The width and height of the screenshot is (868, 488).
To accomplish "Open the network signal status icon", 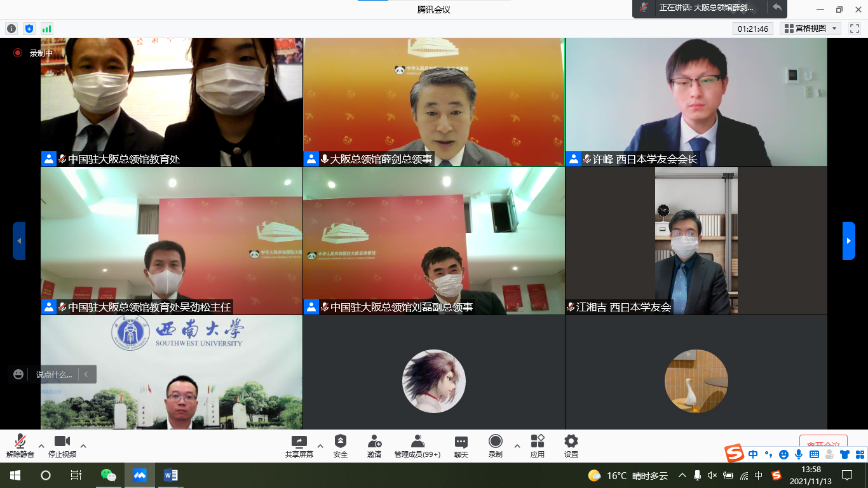I will coord(47,29).
